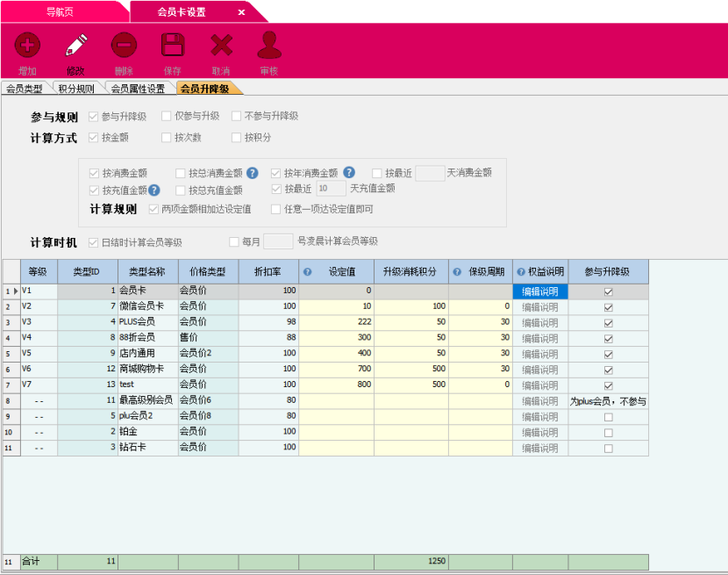This screenshot has width=728, height=575.
Task: Toggle the 按积分 checkbox
Action: [236, 137]
